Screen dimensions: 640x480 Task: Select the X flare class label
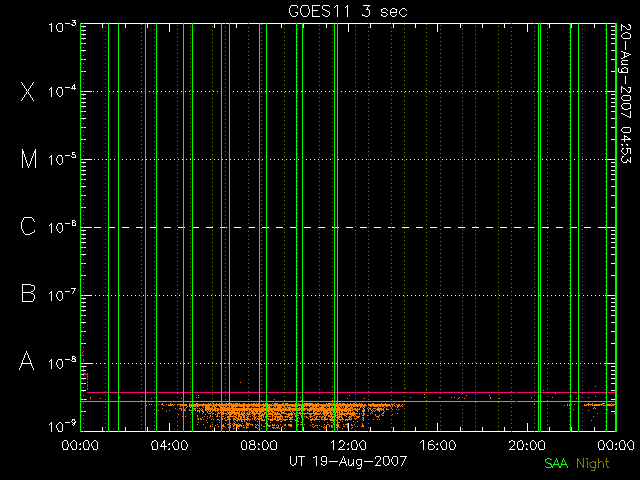coord(28,91)
